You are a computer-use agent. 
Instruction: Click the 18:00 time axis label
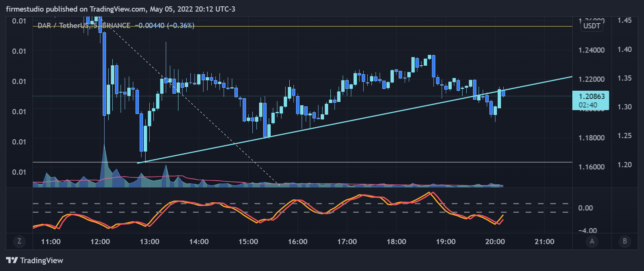[396, 242]
